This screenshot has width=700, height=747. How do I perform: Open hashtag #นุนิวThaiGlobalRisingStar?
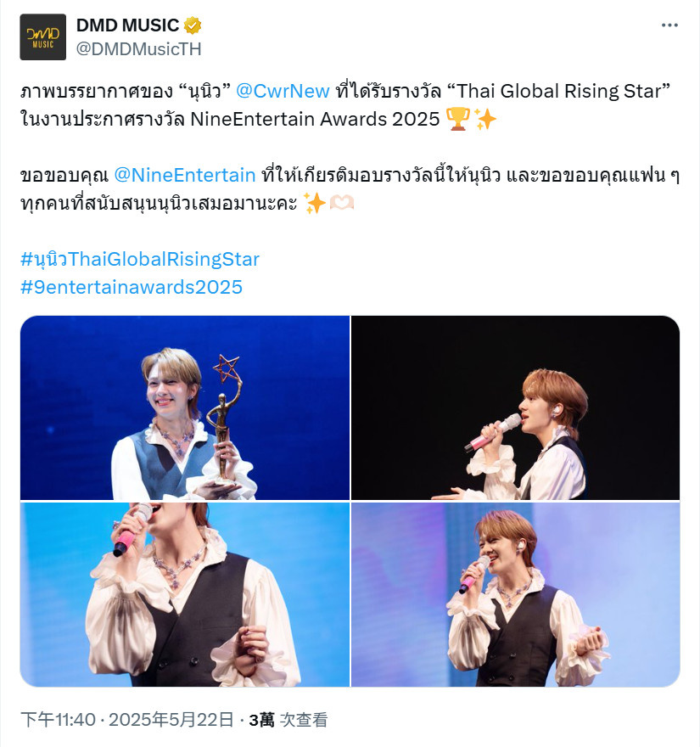coord(139,259)
